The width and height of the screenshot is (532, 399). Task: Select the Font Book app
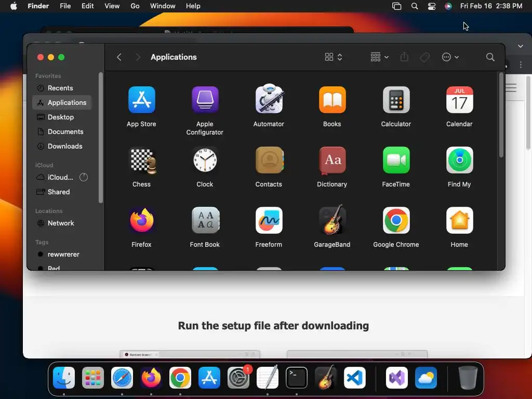(x=205, y=220)
